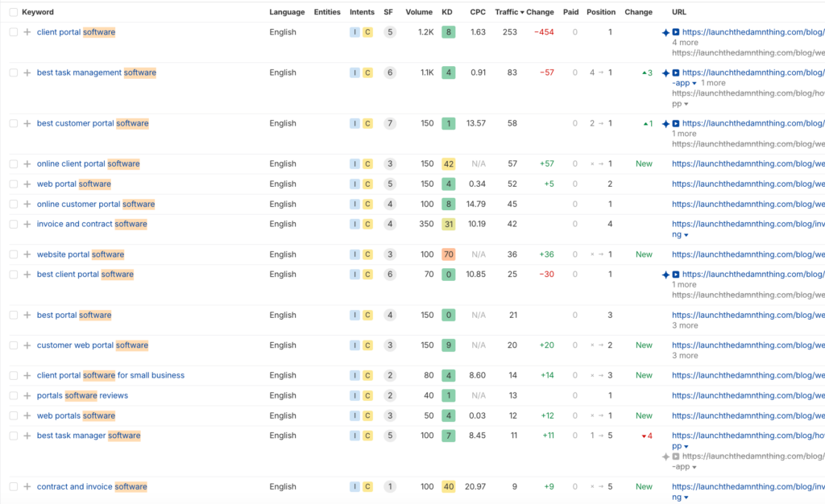This screenshot has height=504, width=825.
Task: Click the SF count 1 for 'contract and invoice software'
Action: (390, 486)
